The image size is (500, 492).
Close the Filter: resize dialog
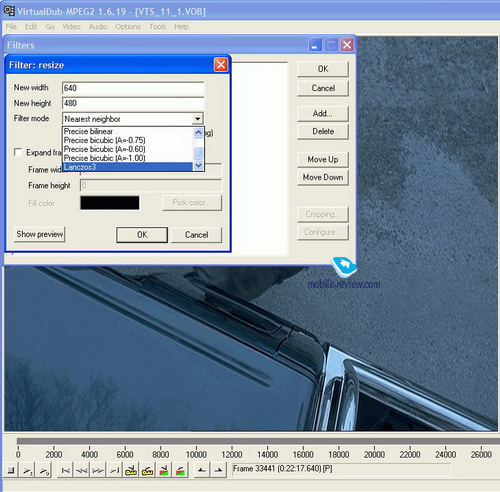click(221, 65)
